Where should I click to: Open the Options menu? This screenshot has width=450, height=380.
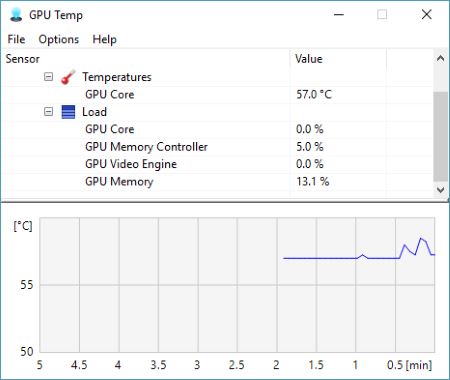click(x=59, y=39)
